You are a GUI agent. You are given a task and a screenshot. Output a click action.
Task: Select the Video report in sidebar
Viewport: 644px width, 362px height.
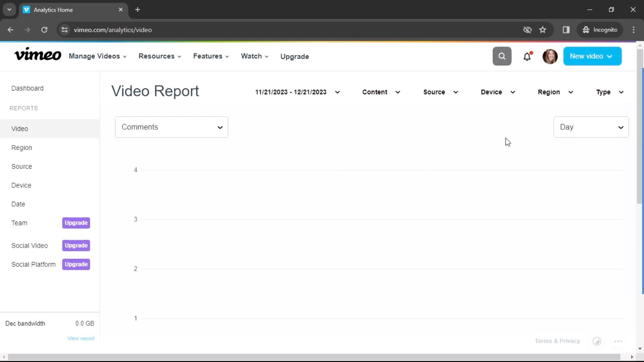click(50, 129)
